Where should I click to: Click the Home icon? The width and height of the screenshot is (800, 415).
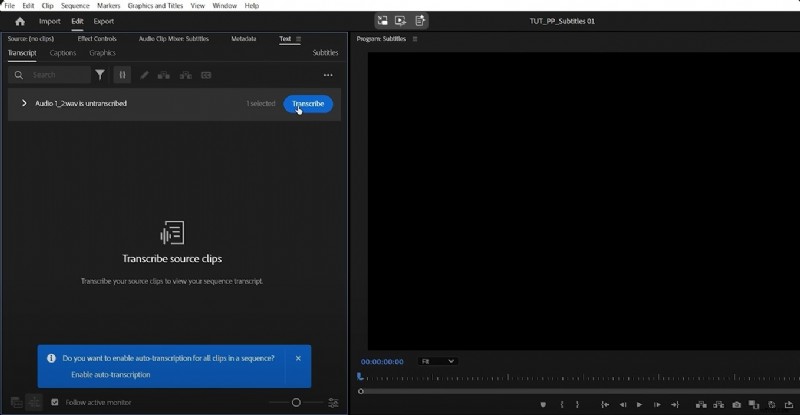(20, 21)
